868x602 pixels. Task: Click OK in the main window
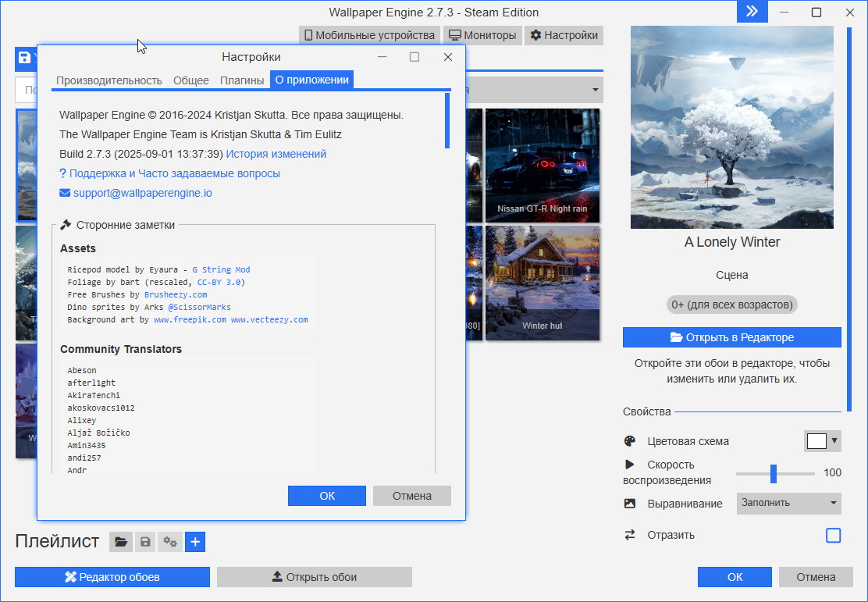735,576
